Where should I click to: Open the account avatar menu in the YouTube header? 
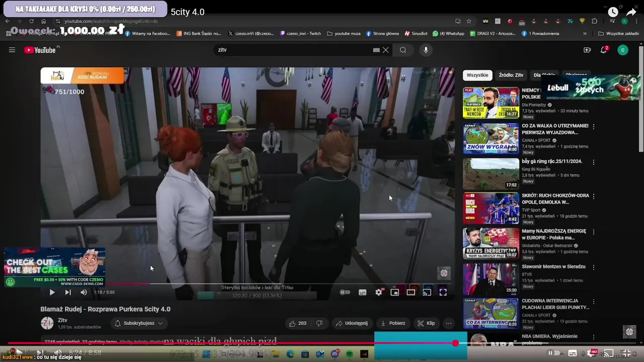(x=623, y=50)
